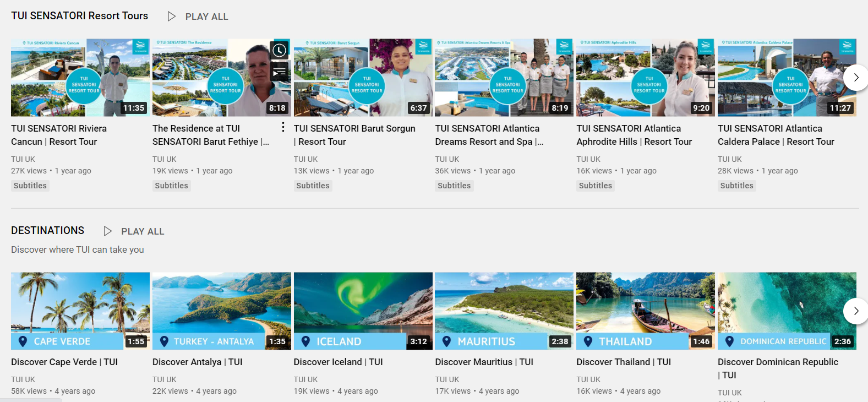Open Mauritius video thumbnail
The width and height of the screenshot is (868, 402).
(504, 311)
